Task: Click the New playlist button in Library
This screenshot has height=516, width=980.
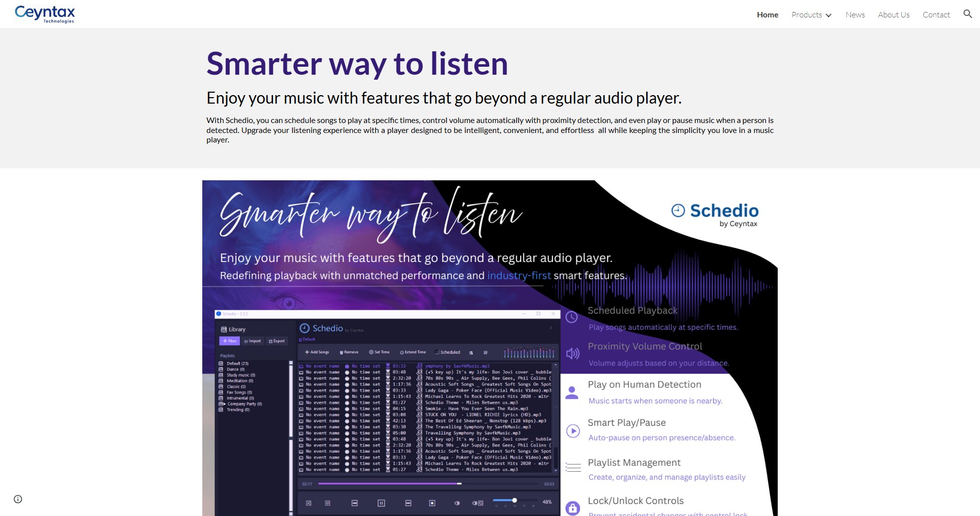Action: coord(230,341)
